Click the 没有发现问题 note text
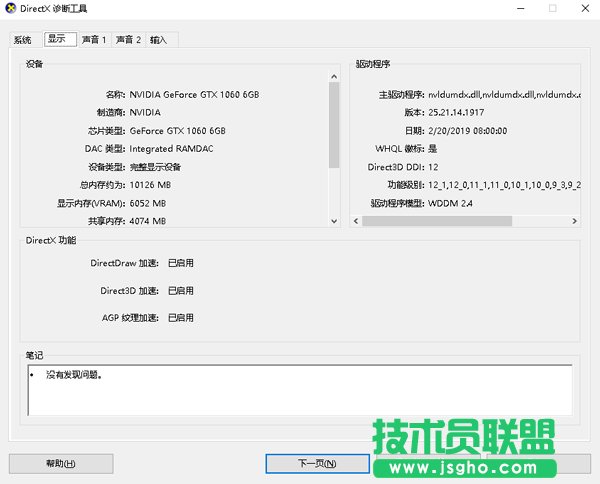 (74, 375)
